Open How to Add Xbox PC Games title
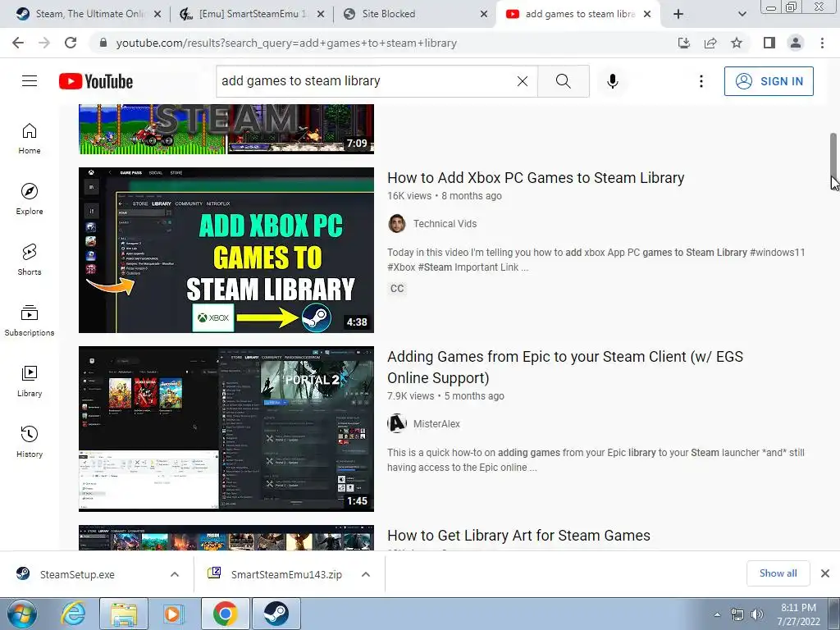 tap(536, 177)
